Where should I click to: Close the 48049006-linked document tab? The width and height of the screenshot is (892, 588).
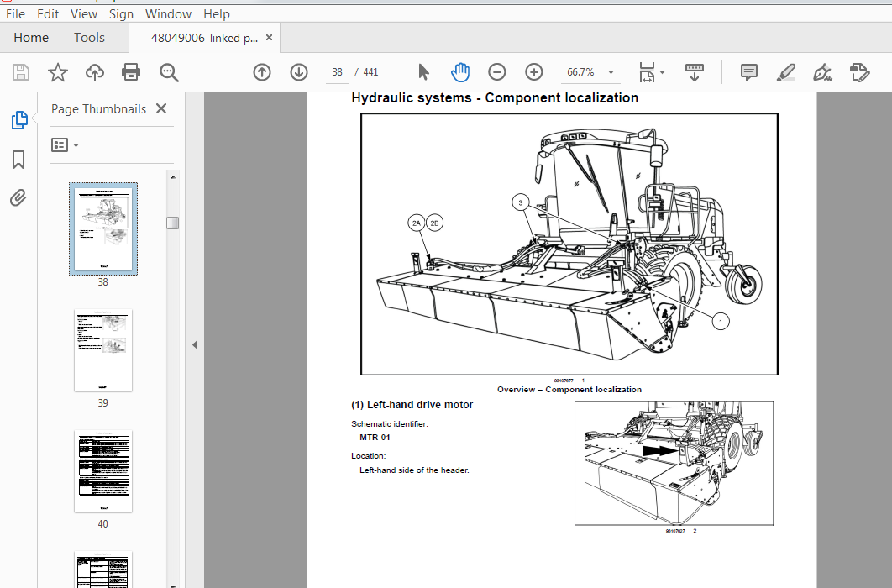[269, 38]
